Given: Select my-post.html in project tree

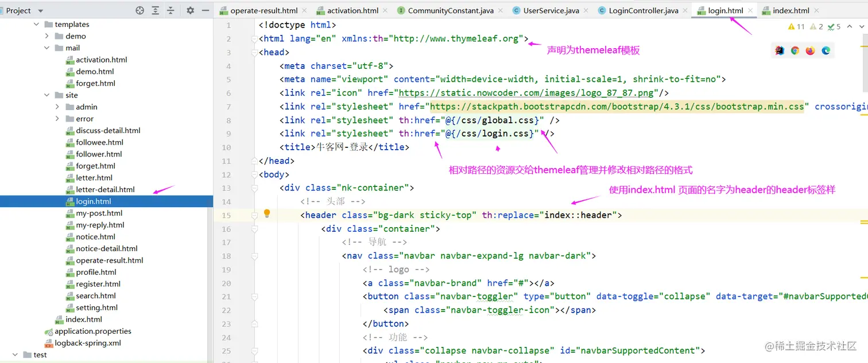Looking at the screenshot, I should [99, 213].
